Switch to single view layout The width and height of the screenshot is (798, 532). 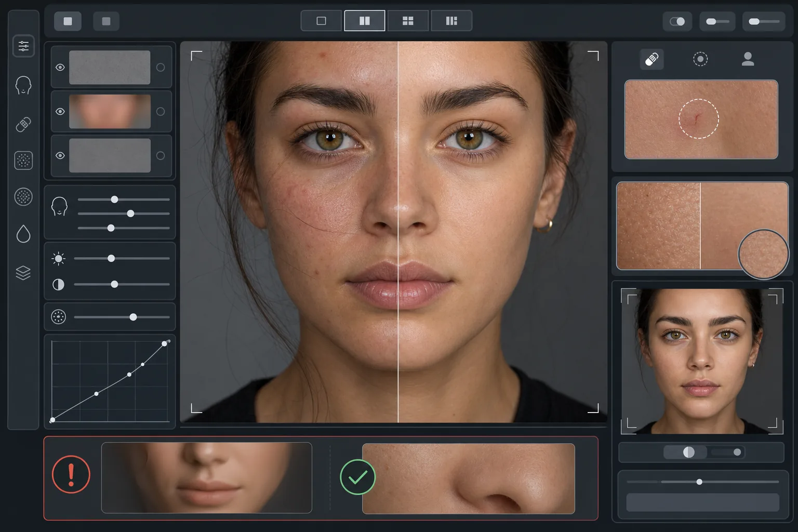click(x=321, y=21)
